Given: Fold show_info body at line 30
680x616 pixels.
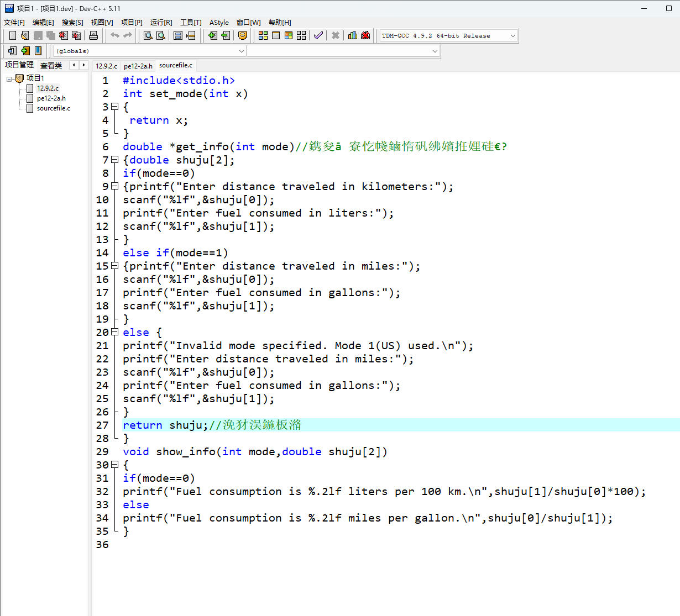Looking at the screenshot, I should coord(114,465).
